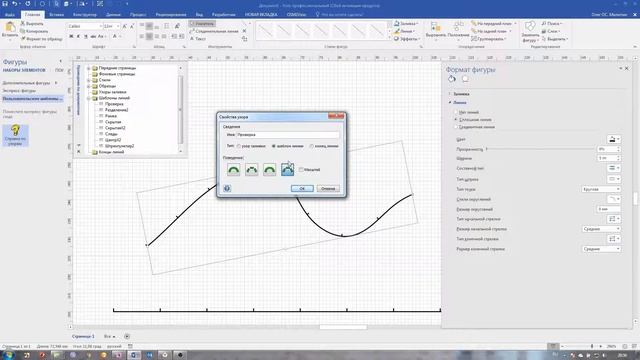The width and height of the screenshot is (640, 360).
Task: Select fourth highlighted behavior icon in dialog
Action: tap(287, 169)
